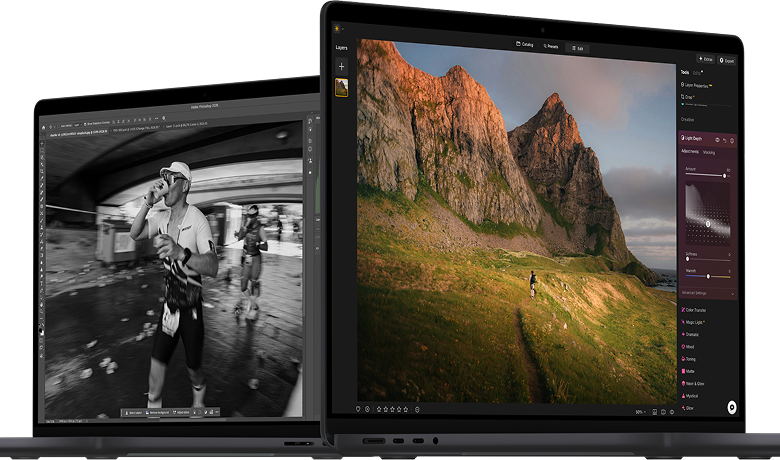This screenshot has width=780, height=460.
Task: Click the Photoshop home icon
Action: click(x=43, y=128)
